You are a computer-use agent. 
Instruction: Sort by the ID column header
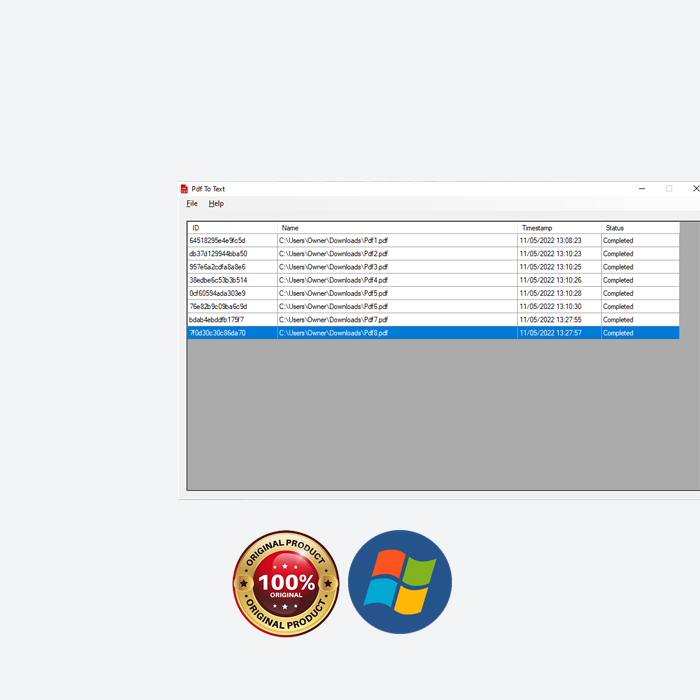233,228
